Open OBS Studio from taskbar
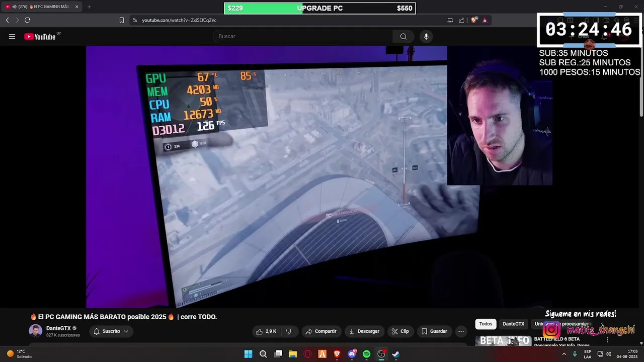The height and width of the screenshot is (362, 644). (x=381, y=354)
